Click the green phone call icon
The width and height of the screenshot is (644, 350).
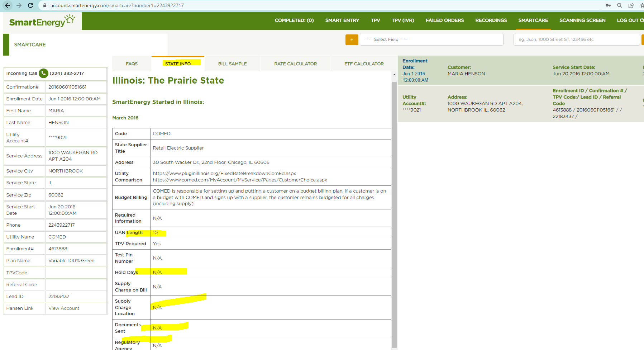tap(43, 73)
